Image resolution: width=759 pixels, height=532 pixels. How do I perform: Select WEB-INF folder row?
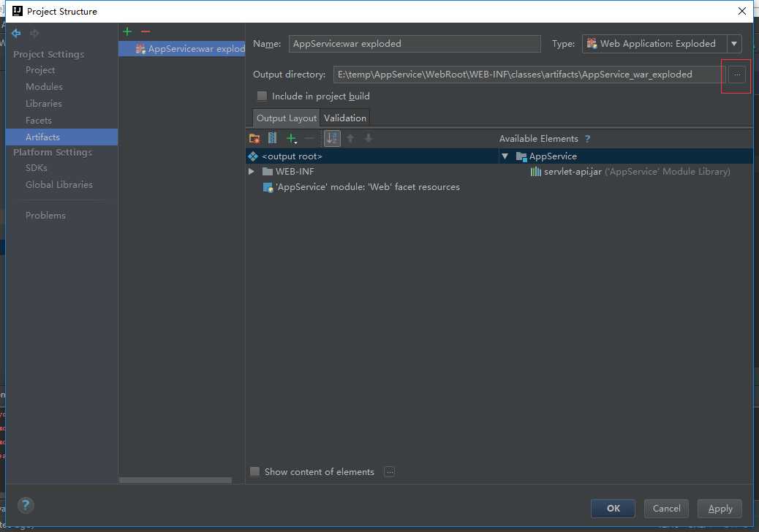[372, 171]
